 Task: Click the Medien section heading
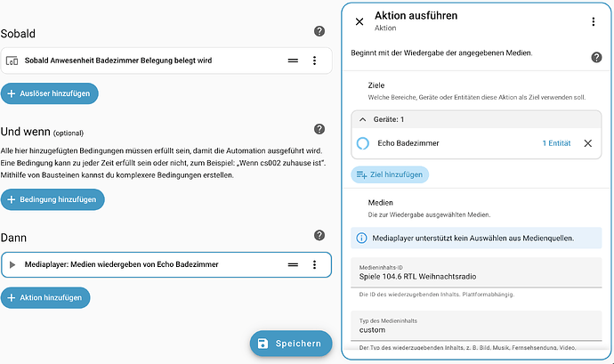[380, 203]
